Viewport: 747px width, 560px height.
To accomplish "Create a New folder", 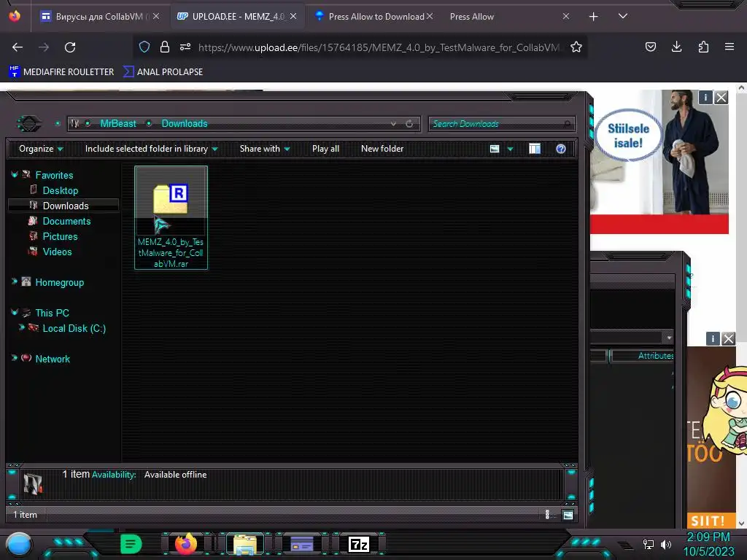I will (382, 149).
